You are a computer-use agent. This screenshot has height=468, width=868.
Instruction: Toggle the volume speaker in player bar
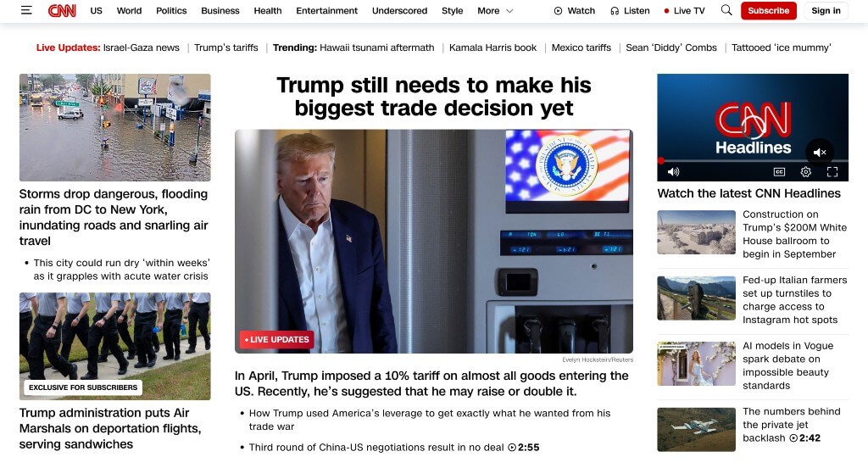coord(673,172)
